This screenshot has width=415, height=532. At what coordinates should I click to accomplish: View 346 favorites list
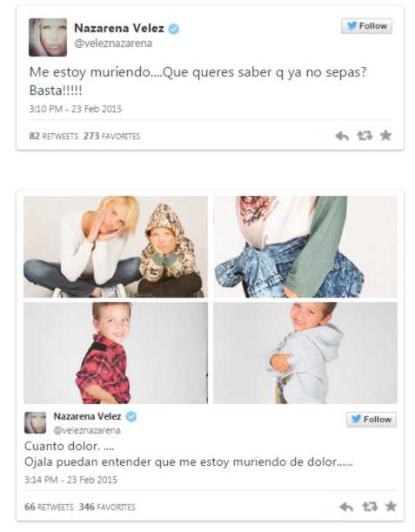tap(107, 507)
